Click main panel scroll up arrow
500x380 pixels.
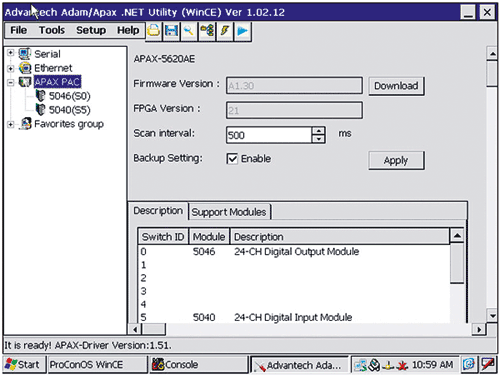(x=492, y=53)
